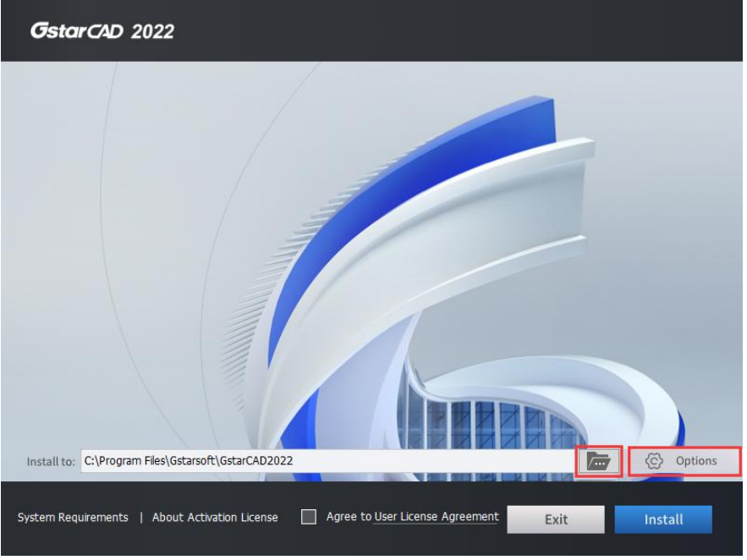Open About Activation License link
The width and height of the screenshot is (747, 560).
coord(217,519)
